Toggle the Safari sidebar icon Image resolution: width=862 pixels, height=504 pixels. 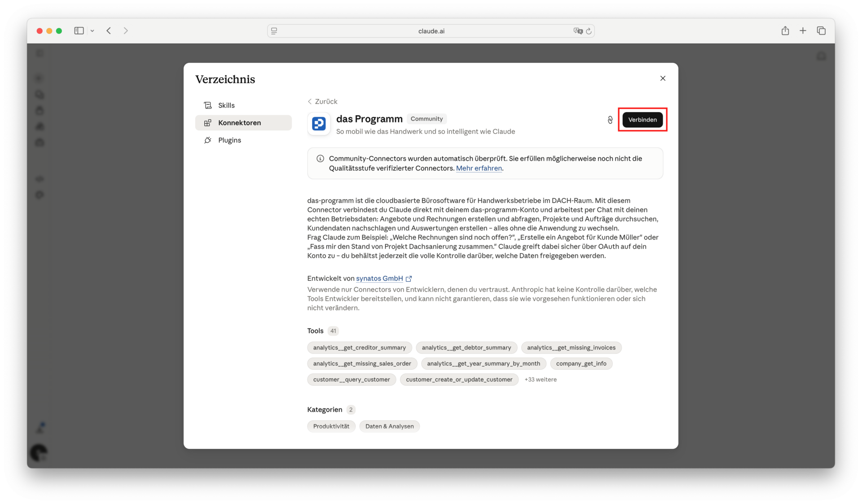click(79, 31)
